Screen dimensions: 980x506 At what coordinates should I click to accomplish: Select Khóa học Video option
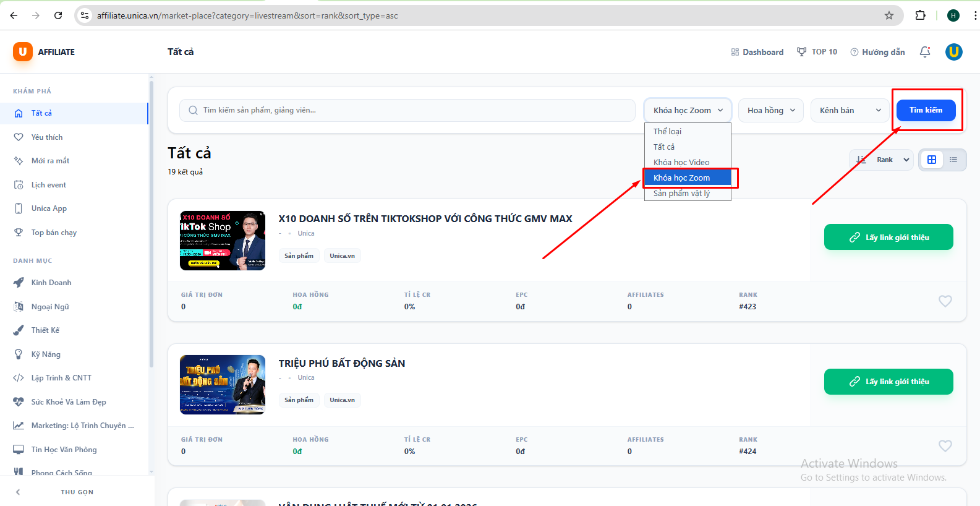click(681, 162)
